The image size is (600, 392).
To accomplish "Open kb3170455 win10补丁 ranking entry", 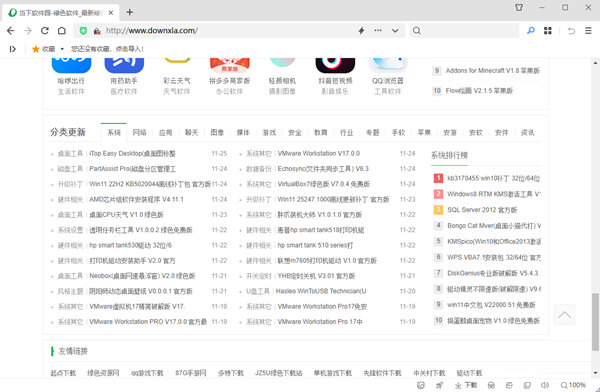I will (x=494, y=178).
